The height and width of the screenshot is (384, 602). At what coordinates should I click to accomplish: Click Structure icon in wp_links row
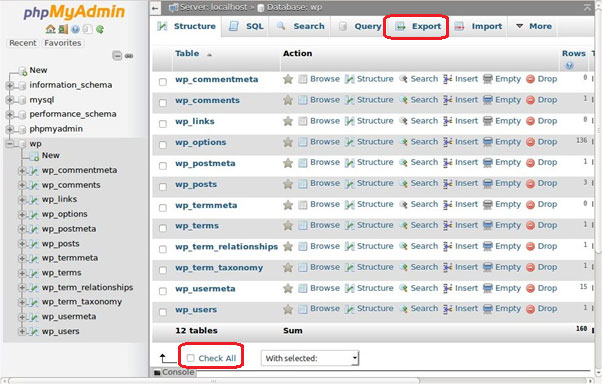pos(349,121)
